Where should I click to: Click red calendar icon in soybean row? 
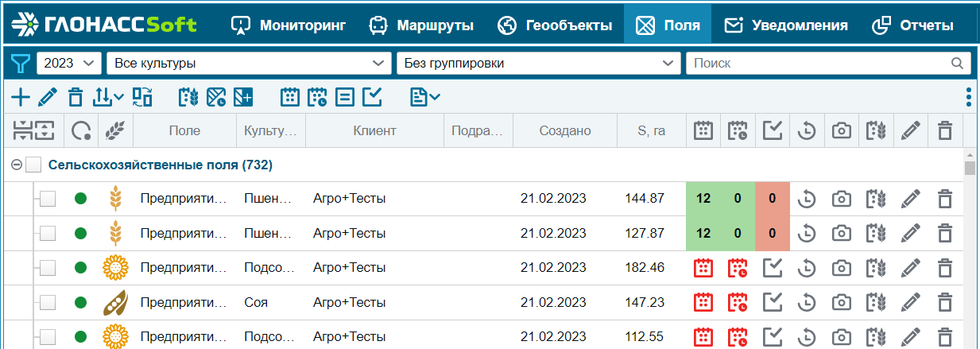tap(703, 303)
